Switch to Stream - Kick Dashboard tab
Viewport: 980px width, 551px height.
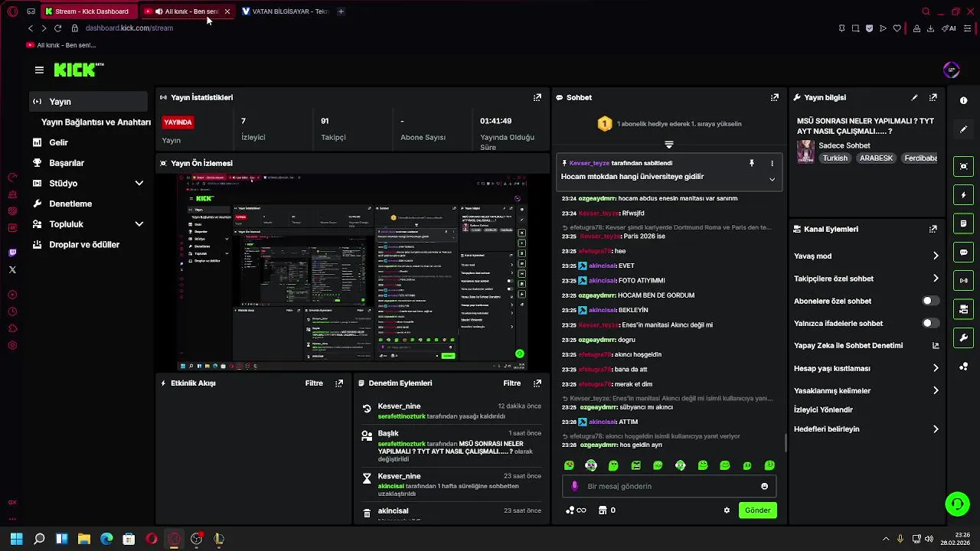click(x=87, y=11)
